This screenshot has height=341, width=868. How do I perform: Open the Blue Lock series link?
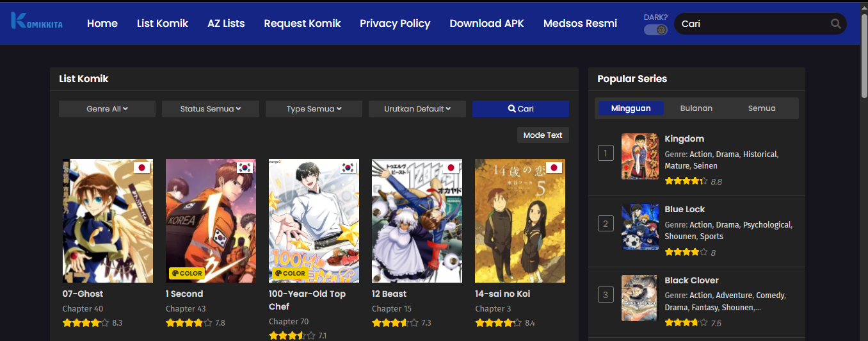pyautogui.click(x=684, y=209)
